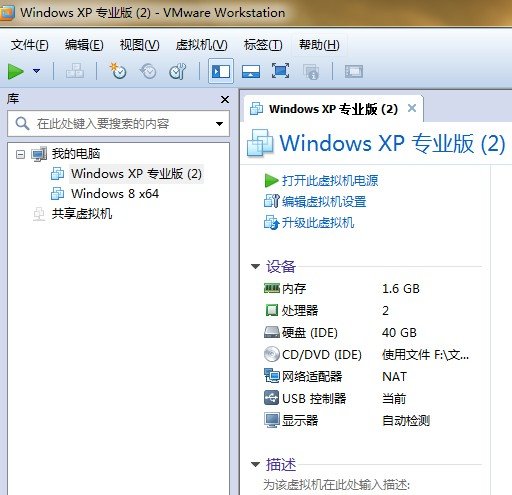The image size is (512, 495).
Task: Switch to the Windows XP 专业版 (2) tab
Action: click(333, 109)
